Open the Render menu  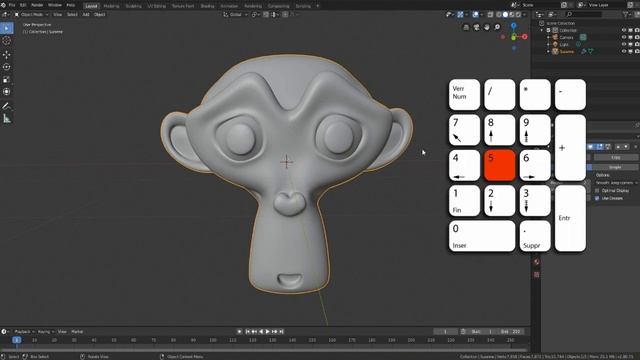pos(37,5)
